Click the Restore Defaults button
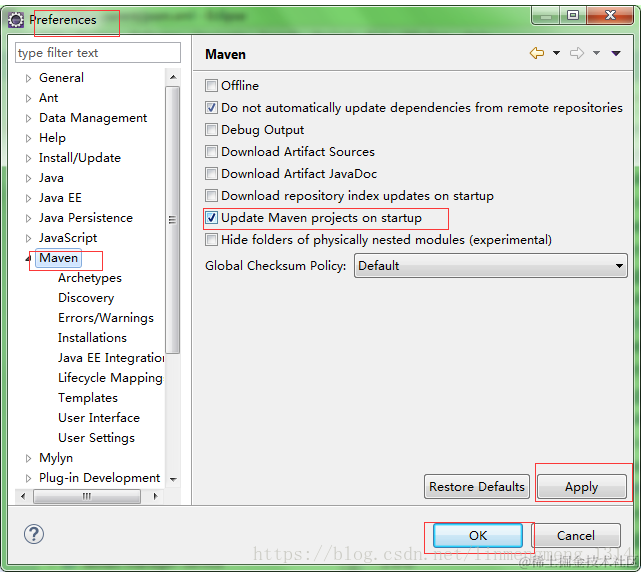 (478, 488)
